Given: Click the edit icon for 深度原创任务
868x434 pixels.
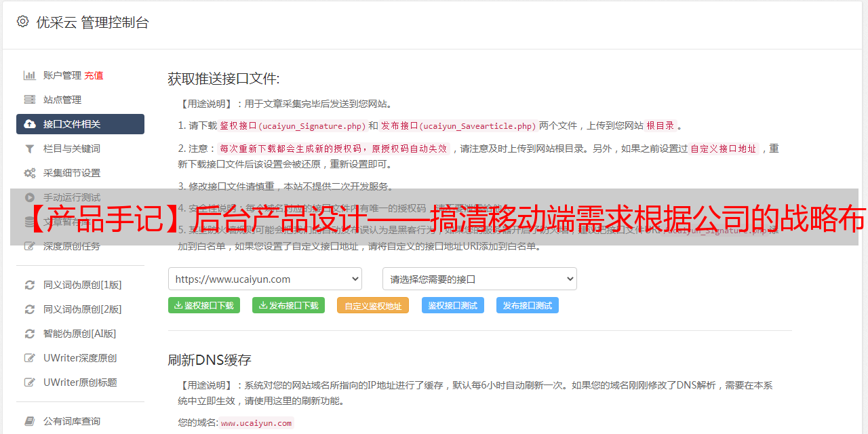Looking at the screenshot, I should point(30,246).
